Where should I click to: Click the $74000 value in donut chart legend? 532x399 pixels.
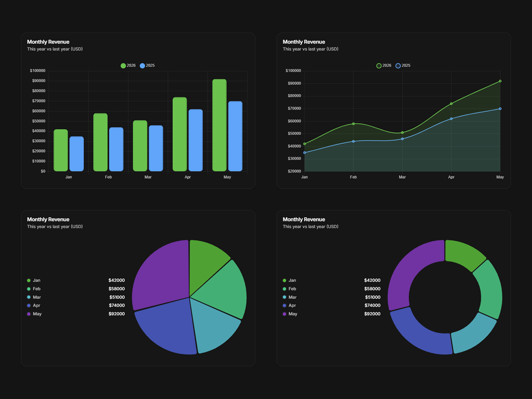click(x=372, y=305)
